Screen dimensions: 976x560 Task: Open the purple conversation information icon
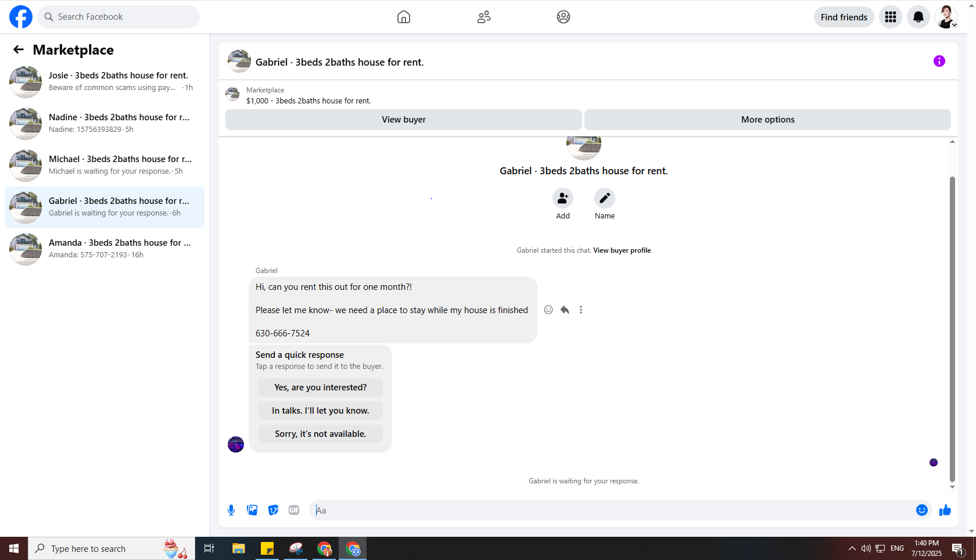click(939, 61)
